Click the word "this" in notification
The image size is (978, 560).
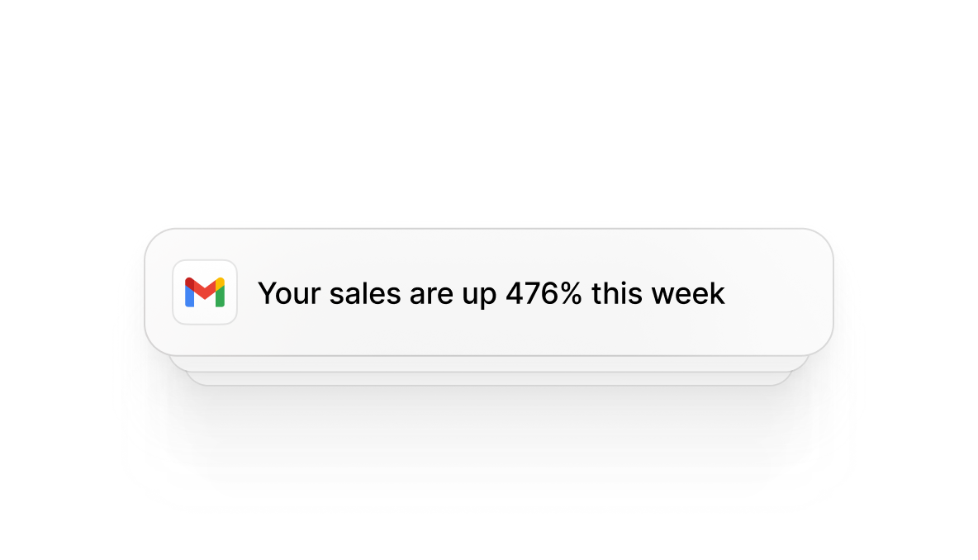tap(617, 293)
